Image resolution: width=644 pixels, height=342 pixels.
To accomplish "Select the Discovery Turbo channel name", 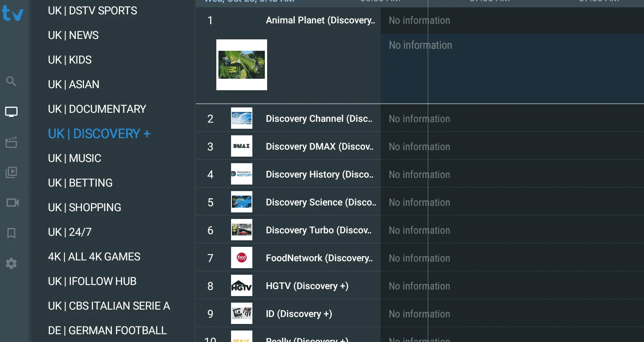I will tap(319, 230).
